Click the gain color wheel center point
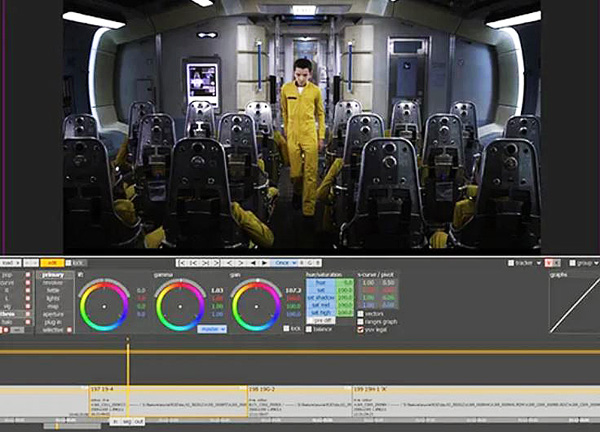This screenshot has width=600, height=432. pos(256,307)
